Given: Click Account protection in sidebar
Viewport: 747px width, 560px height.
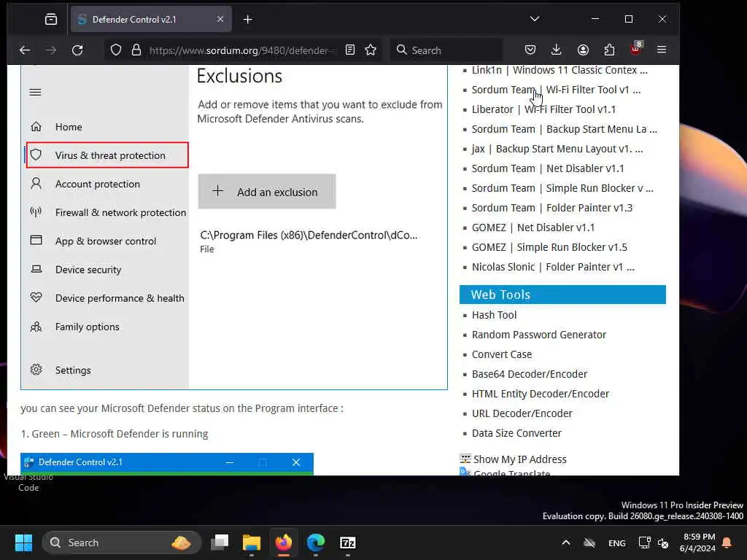Looking at the screenshot, I should (98, 184).
